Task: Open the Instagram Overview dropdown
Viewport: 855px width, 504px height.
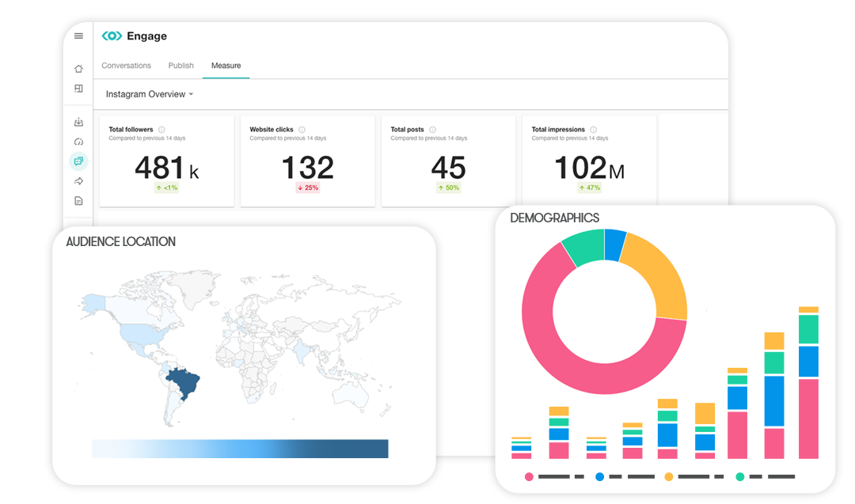Action: [149, 93]
